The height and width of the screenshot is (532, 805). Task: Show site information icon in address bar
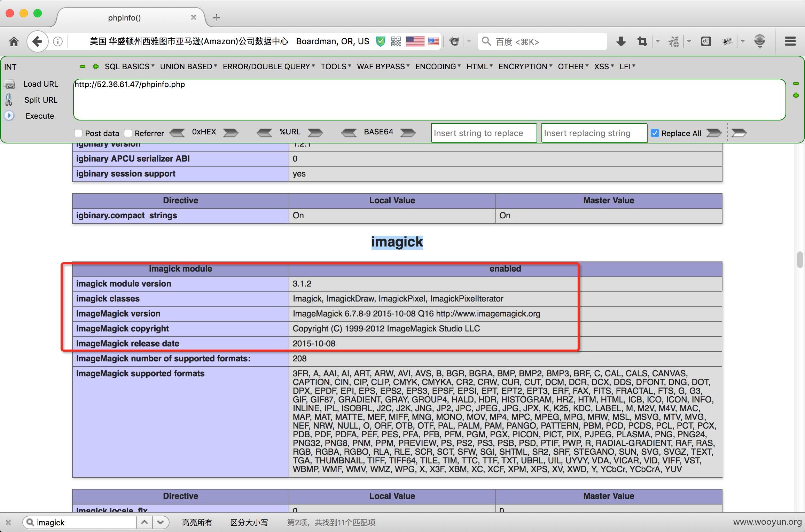[x=58, y=42]
